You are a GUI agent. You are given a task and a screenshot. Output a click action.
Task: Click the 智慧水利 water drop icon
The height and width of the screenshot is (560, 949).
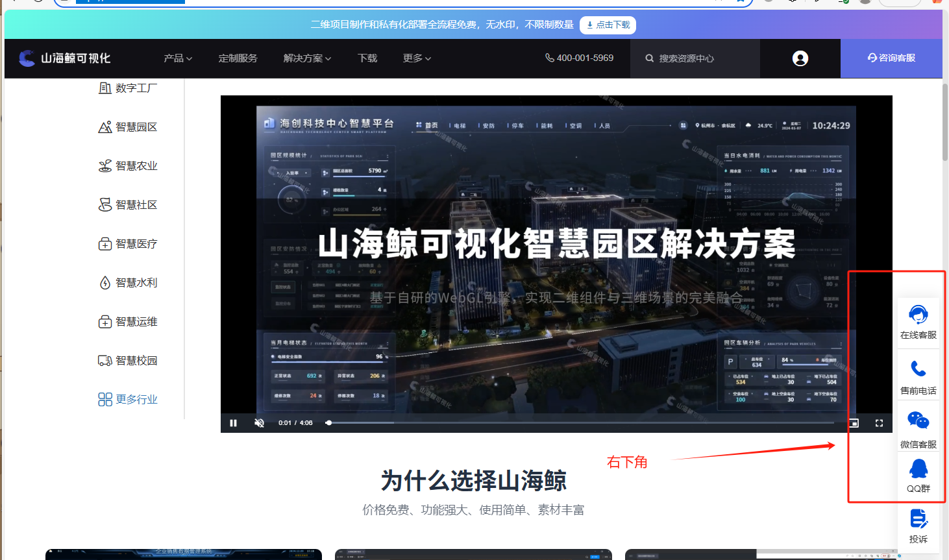pos(105,283)
